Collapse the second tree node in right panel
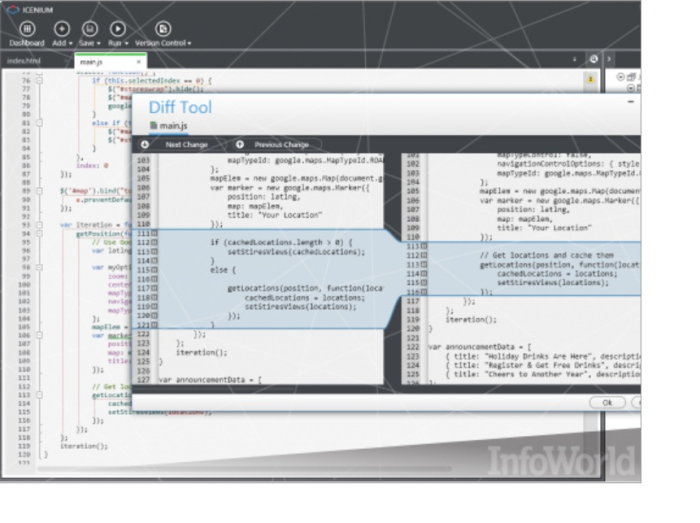700x523 pixels. click(631, 88)
